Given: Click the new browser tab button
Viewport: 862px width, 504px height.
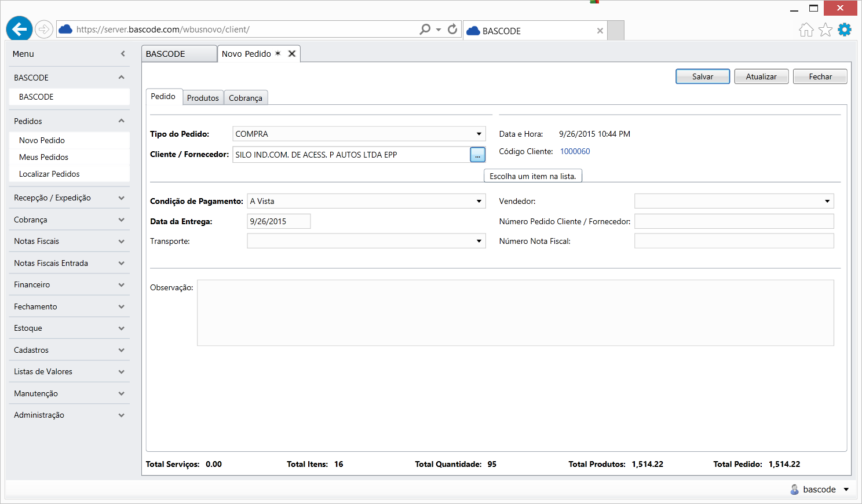Looking at the screenshot, I should (616, 30).
